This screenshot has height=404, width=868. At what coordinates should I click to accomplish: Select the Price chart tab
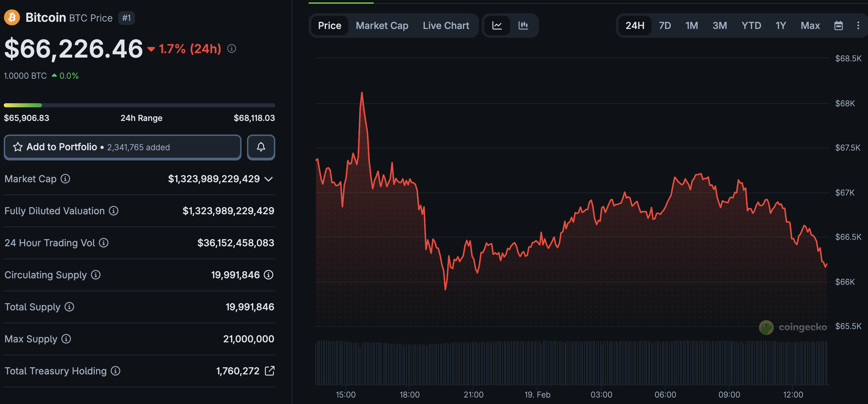[x=330, y=26]
